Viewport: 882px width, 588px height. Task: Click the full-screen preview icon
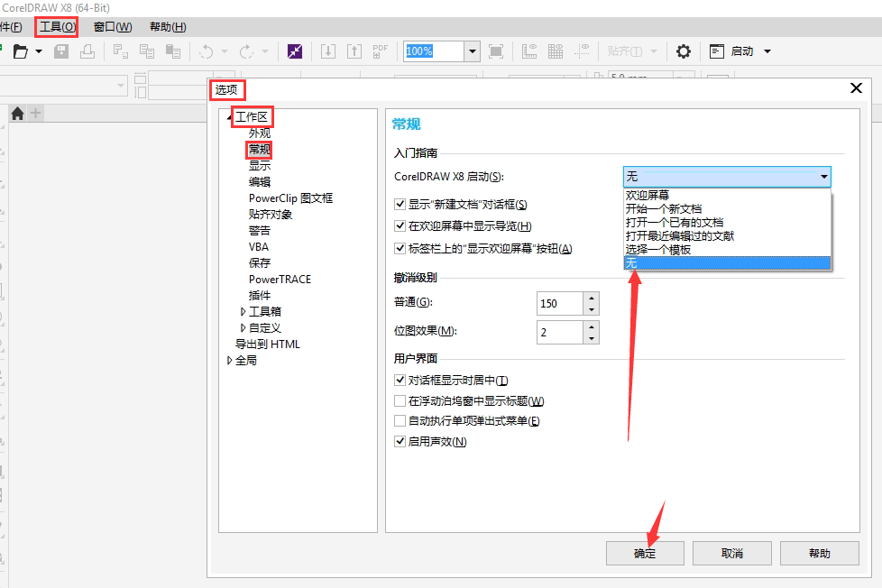click(496, 51)
